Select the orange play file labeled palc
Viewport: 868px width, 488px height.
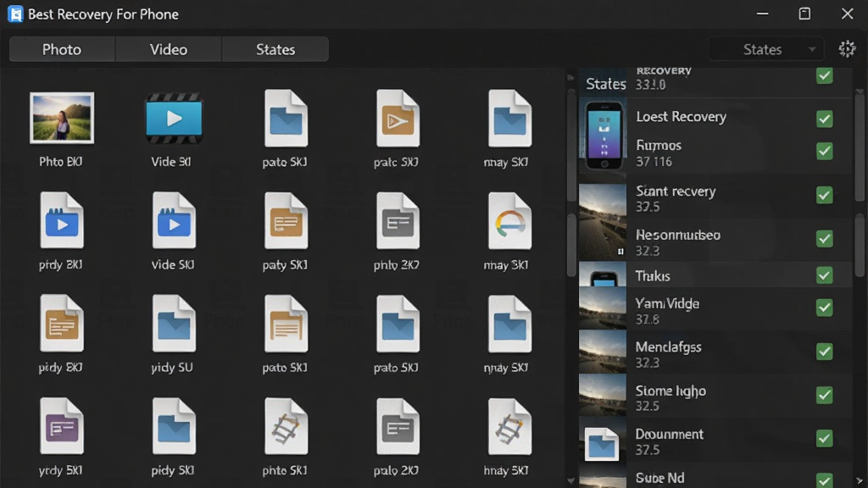[398, 119]
